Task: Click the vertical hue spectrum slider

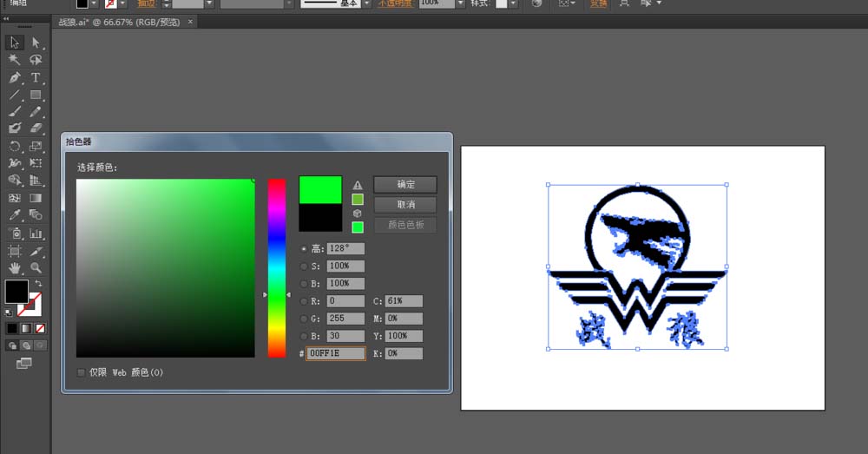Action: (x=277, y=268)
